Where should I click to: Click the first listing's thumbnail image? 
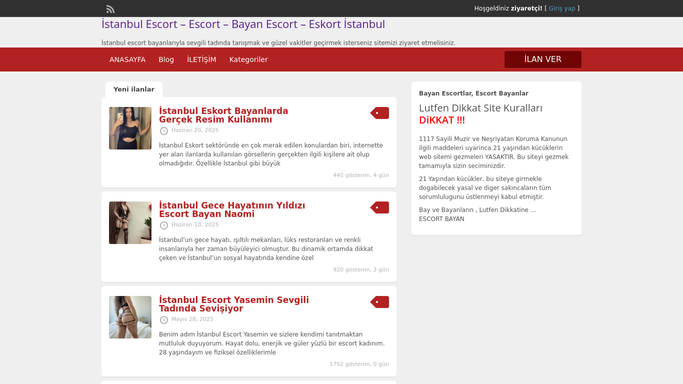(130, 128)
